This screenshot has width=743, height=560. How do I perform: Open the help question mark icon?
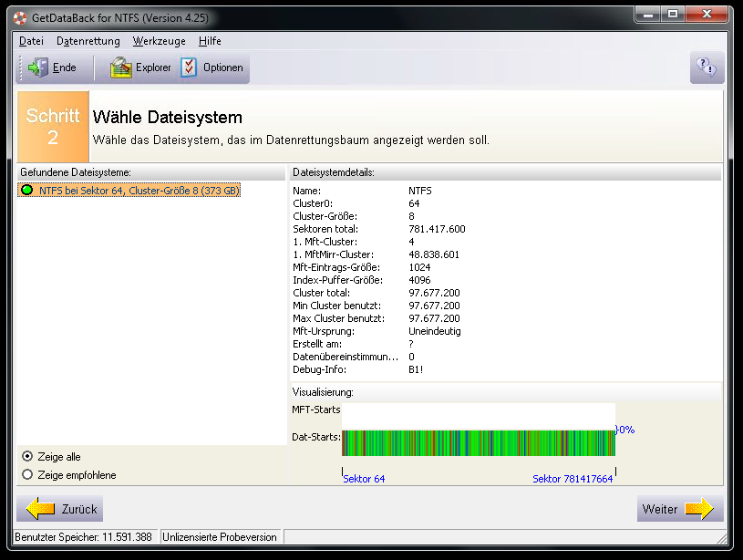(707, 67)
